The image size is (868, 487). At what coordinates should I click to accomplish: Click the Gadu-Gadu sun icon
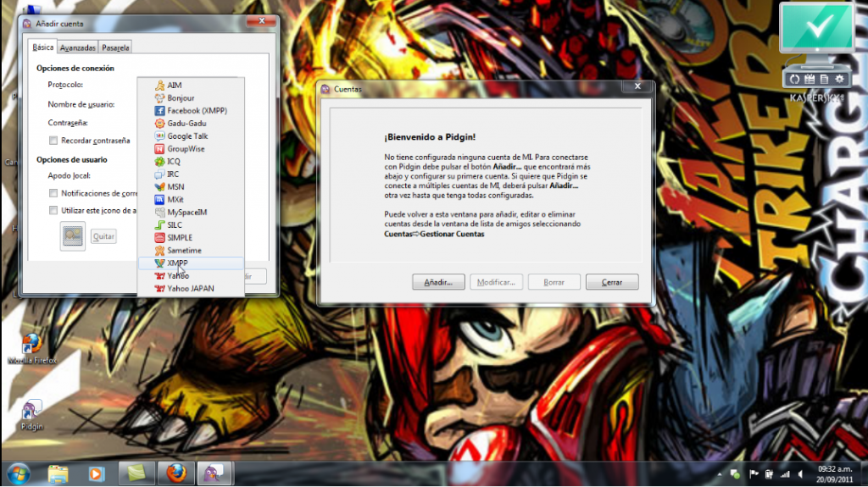pos(159,124)
